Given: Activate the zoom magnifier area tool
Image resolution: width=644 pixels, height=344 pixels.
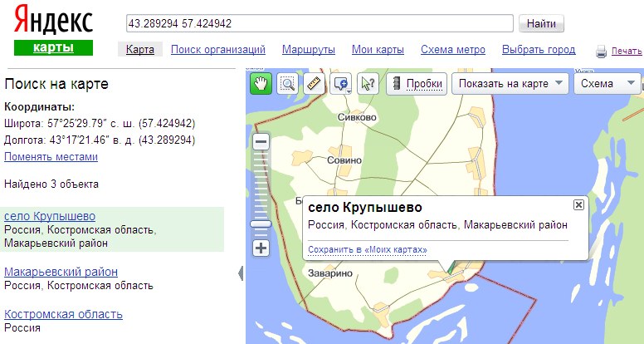Looking at the screenshot, I should [287, 83].
